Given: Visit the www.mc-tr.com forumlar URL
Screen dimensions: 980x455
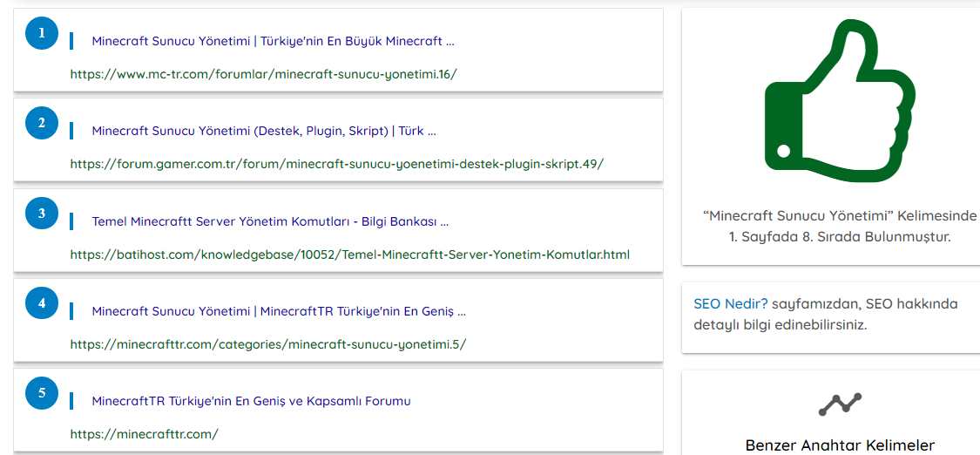Looking at the screenshot, I should pos(264,74).
